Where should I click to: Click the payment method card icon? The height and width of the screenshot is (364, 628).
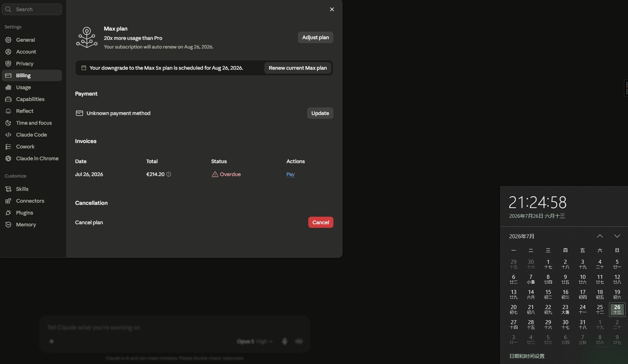tap(79, 113)
